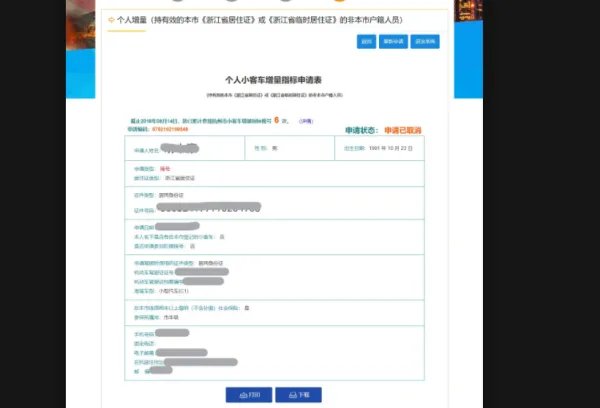Click the orange status text 申请已取消
This screenshot has height=408, width=600.
(x=403, y=131)
